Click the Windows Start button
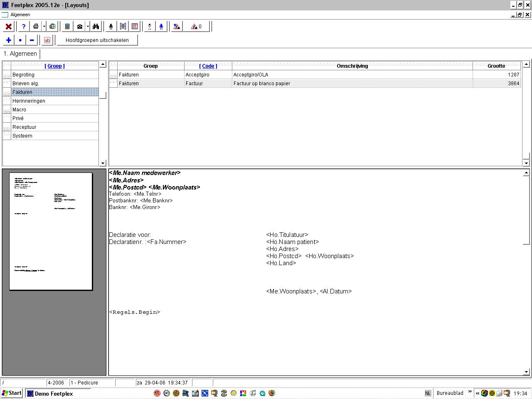The image size is (532, 399). (12, 393)
